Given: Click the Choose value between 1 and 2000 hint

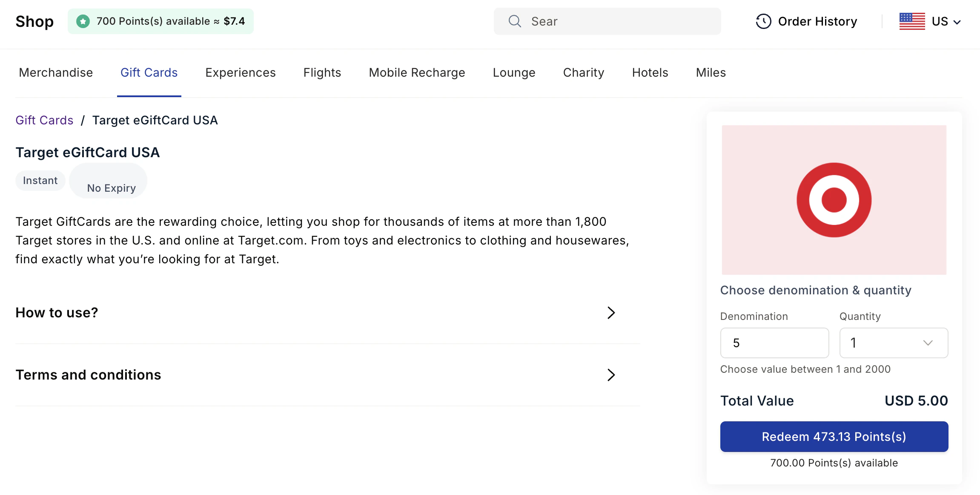Looking at the screenshot, I should 805,369.
